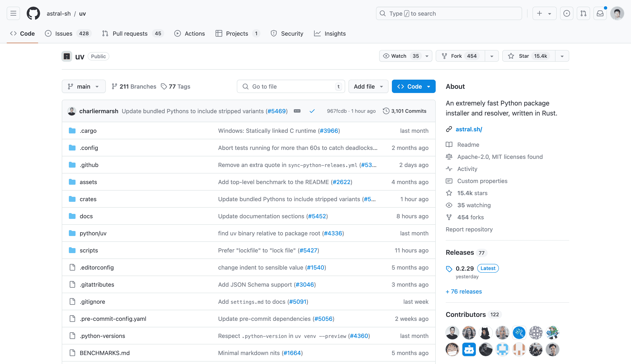Image resolution: width=631 pixels, height=364 pixels.
Task: Expand the Fork options dropdown arrow
Action: pyautogui.click(x=492, y=56)
